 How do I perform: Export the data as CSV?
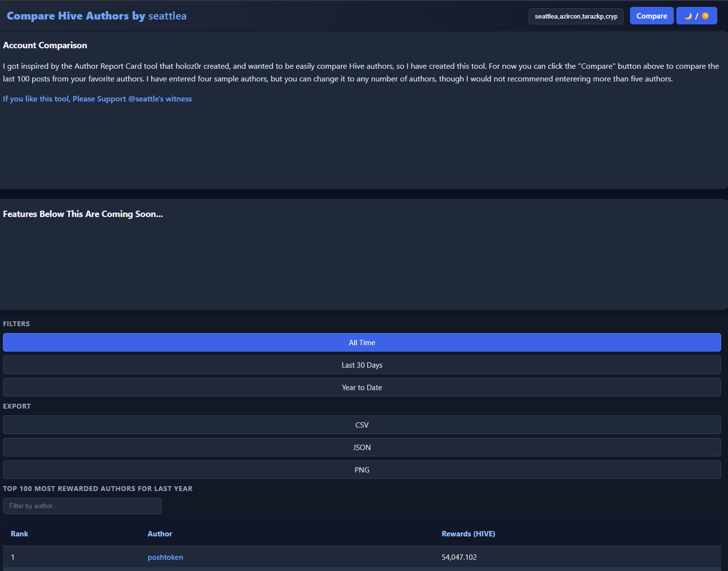362,425
